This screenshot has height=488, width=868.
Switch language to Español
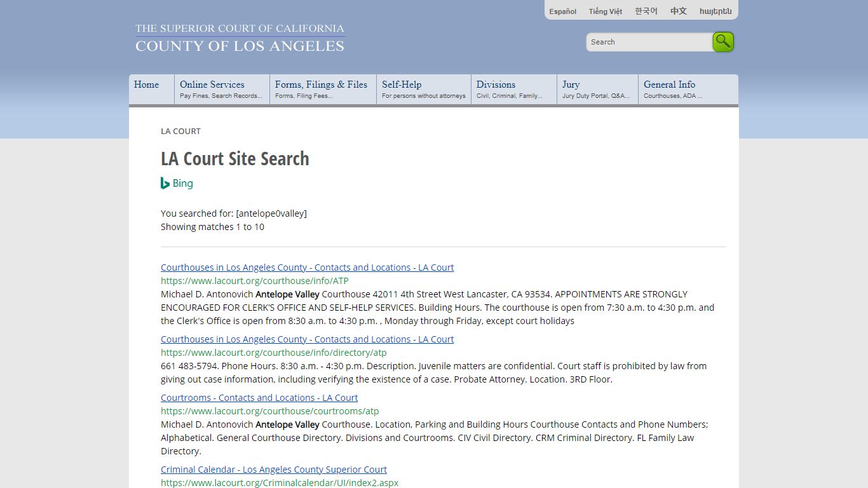(x=563, y=11)
